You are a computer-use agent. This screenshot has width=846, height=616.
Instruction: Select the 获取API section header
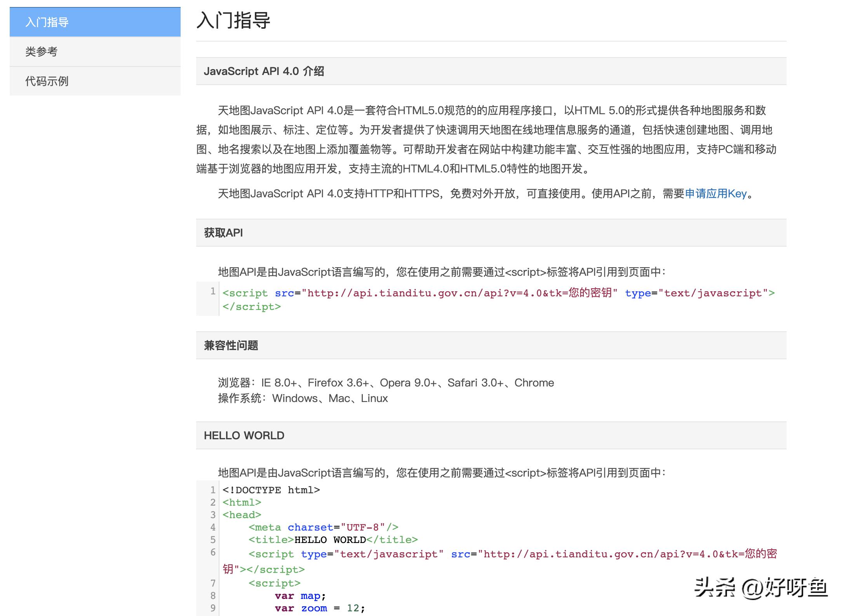click(223, 232)
